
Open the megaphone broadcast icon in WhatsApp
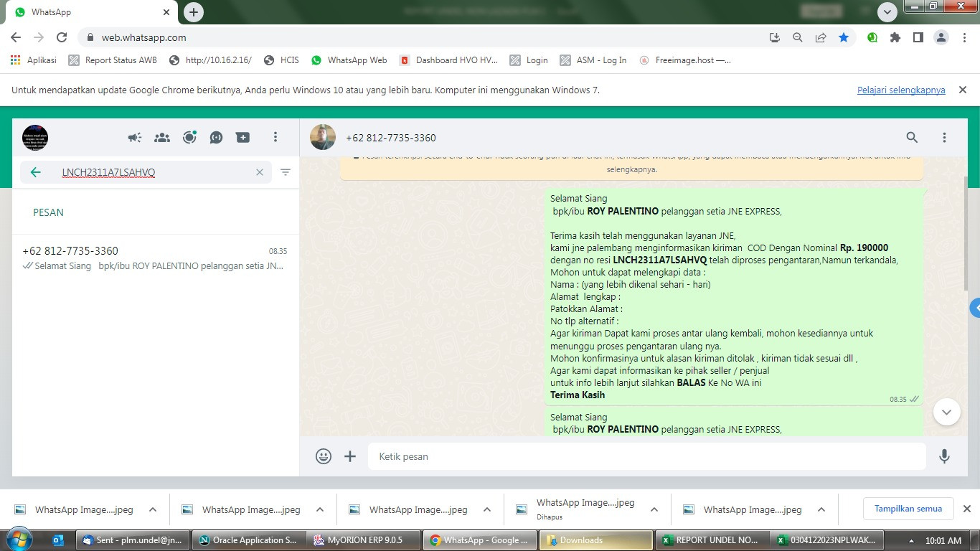pos(134,138)
